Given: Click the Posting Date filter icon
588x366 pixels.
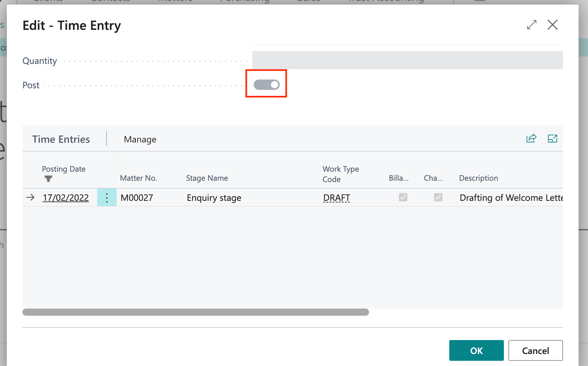Looking at the screenshot, I should click(x=48, y=179).
